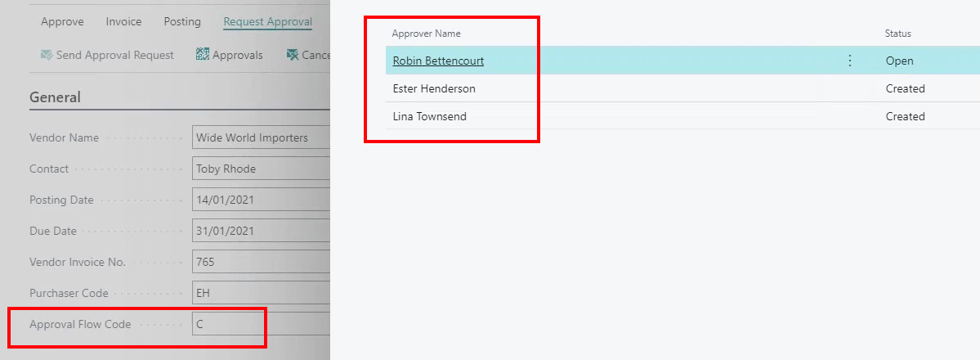The width and height of the screenshot is (980, 360).
Task: Open the Posting menu
Action: [x=182, y=22]
